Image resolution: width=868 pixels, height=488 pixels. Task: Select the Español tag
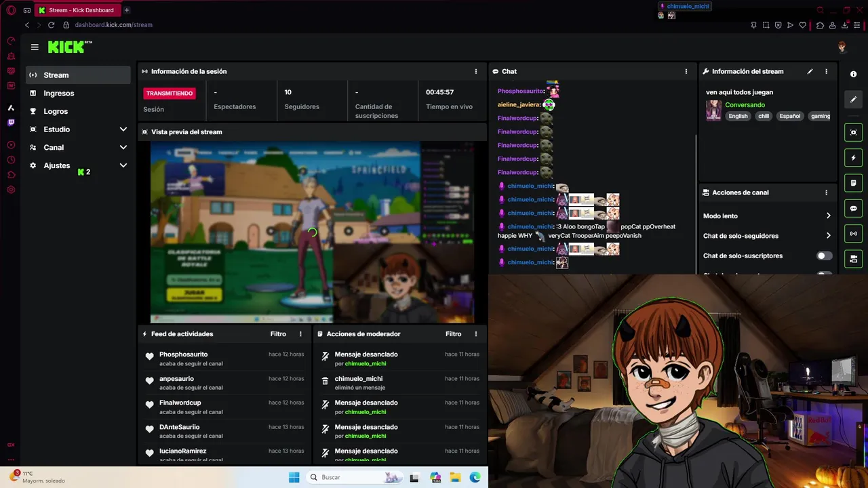(789, 116)
